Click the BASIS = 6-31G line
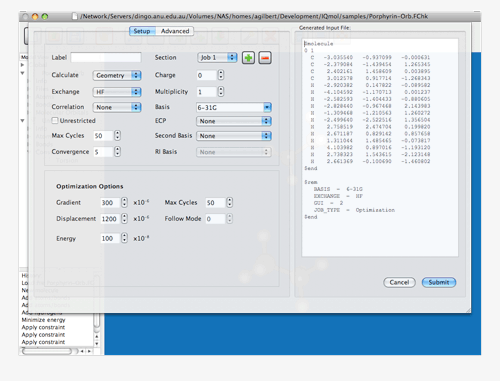The width and height of the screenshot is (500, 381). pos(338,189)
